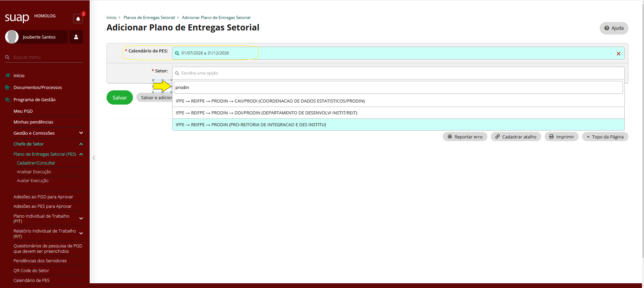The height and width of the screenshot is (288, 644).
Task: Click the Documentos/Processos sidebar icon
Action: point(8,87)
